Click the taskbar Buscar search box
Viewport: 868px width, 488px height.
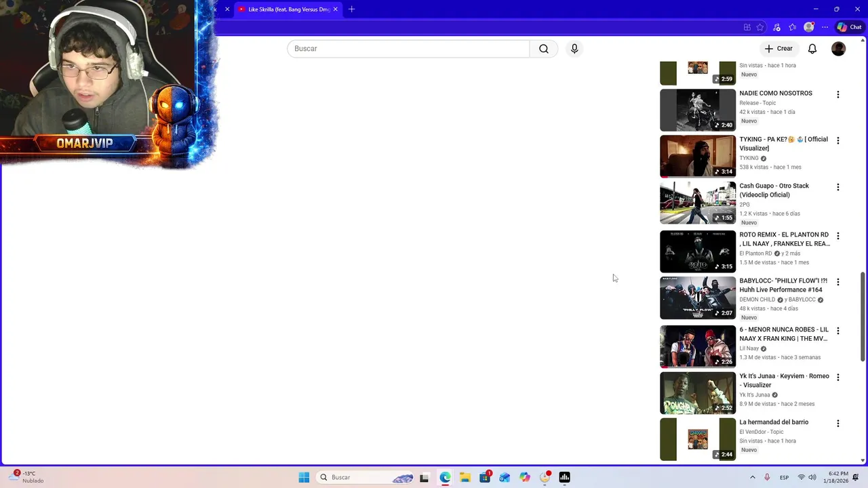tap(366, 477)
